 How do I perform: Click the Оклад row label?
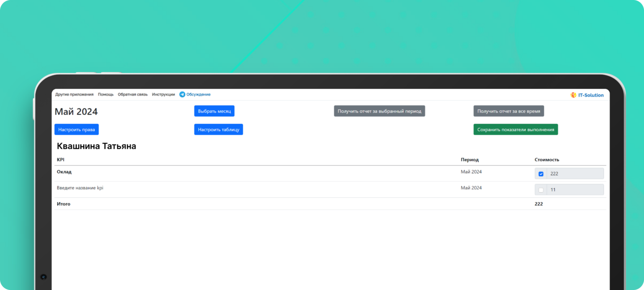coord(64,172)
